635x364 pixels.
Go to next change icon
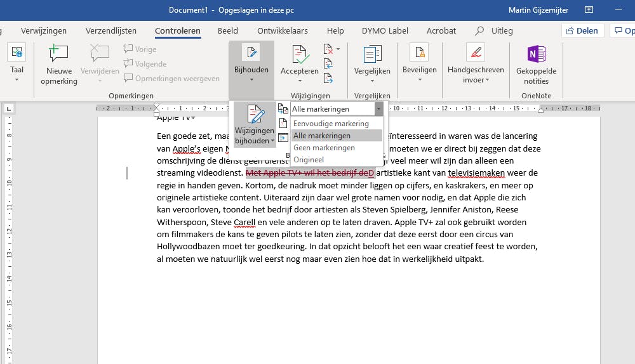(328, 78)
